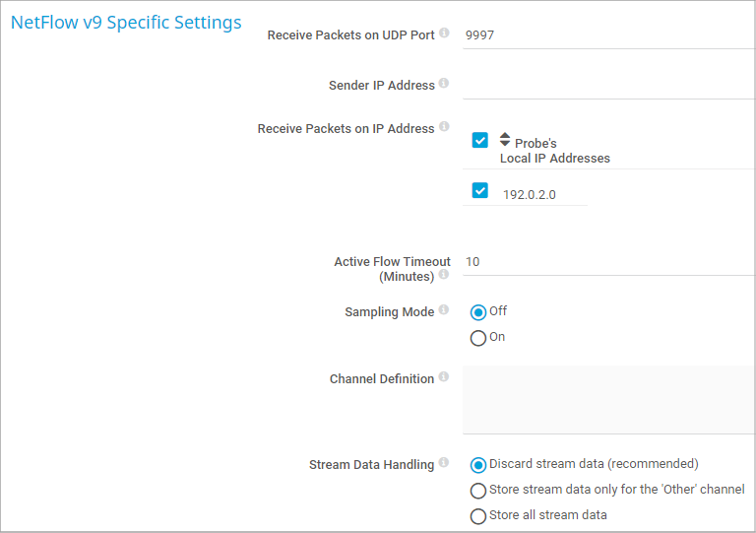
Task: Select Store stream data only for 'Other' channel
Action: coord(478,491)
